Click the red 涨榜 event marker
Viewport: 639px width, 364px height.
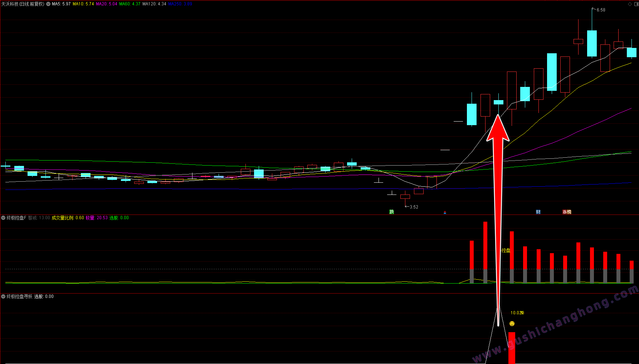tap(567, 212)
